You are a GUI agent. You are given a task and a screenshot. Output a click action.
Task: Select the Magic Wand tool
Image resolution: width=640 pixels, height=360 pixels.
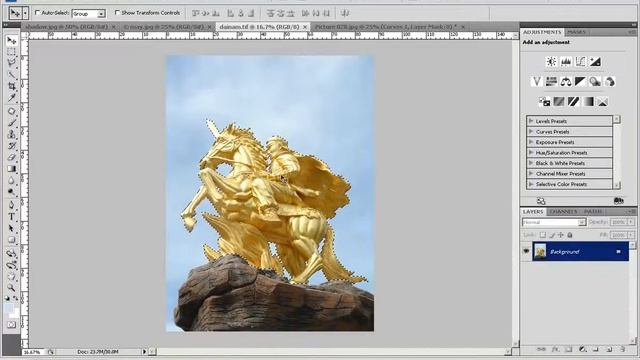[x=11, y=74]
